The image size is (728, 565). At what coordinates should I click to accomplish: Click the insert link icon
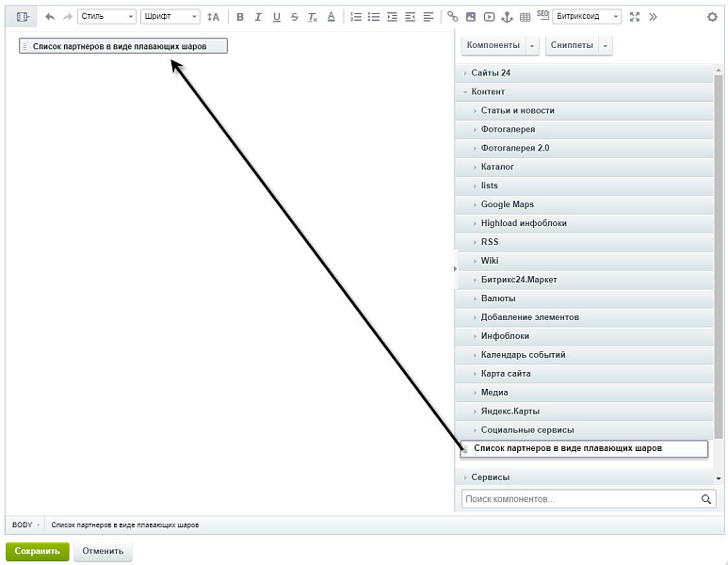(453, 17)
